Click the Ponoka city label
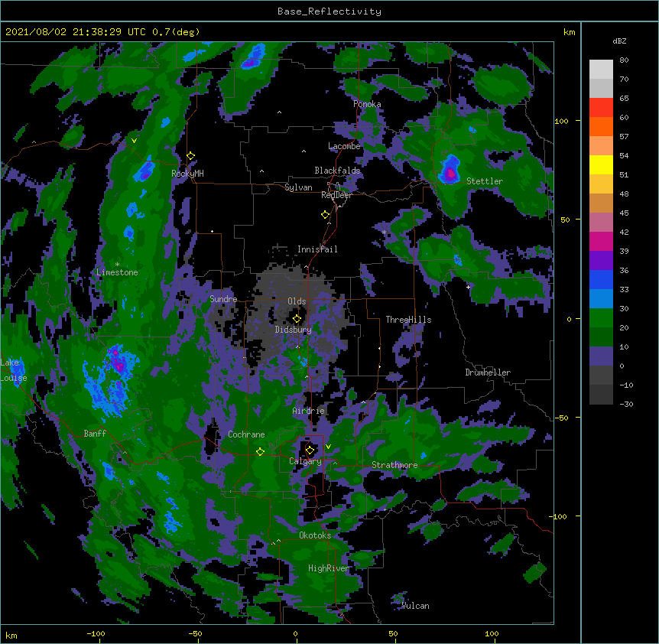 [x=367, y=104]
